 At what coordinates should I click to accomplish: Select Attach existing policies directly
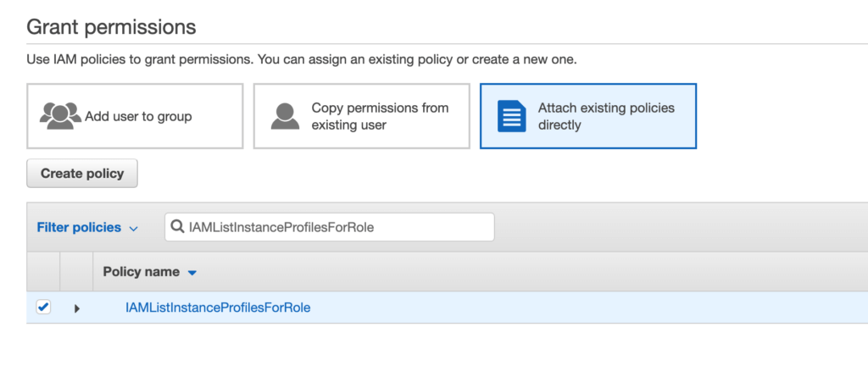[588, 116]
